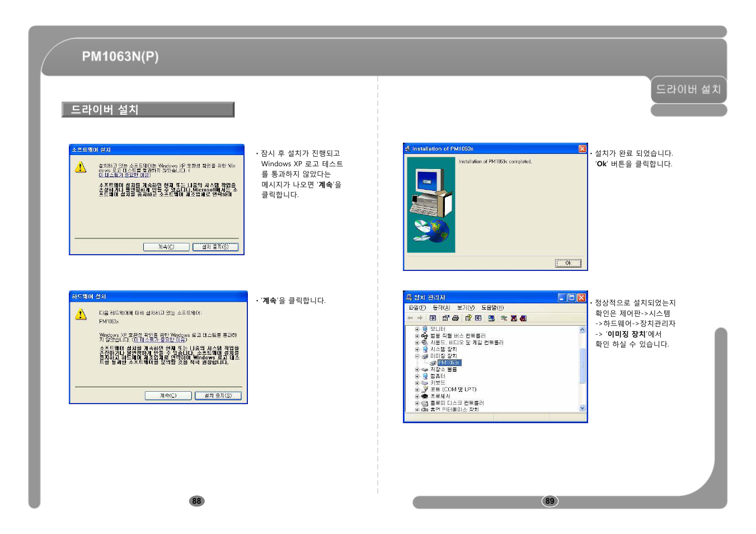756x534 pixels.
Task: Click the chip icon beside 프로세서
Action: [425, 396]
